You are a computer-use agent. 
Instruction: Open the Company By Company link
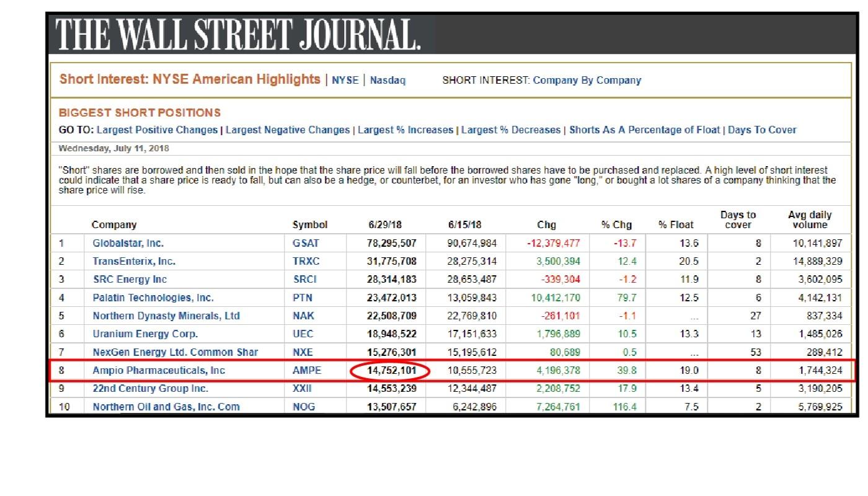tap(587, 80)
